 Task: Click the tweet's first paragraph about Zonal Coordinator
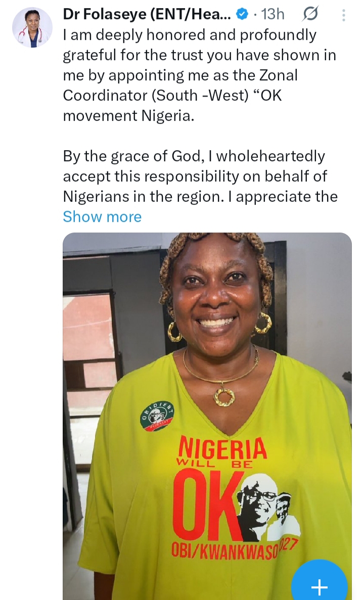tap(197, 75)
